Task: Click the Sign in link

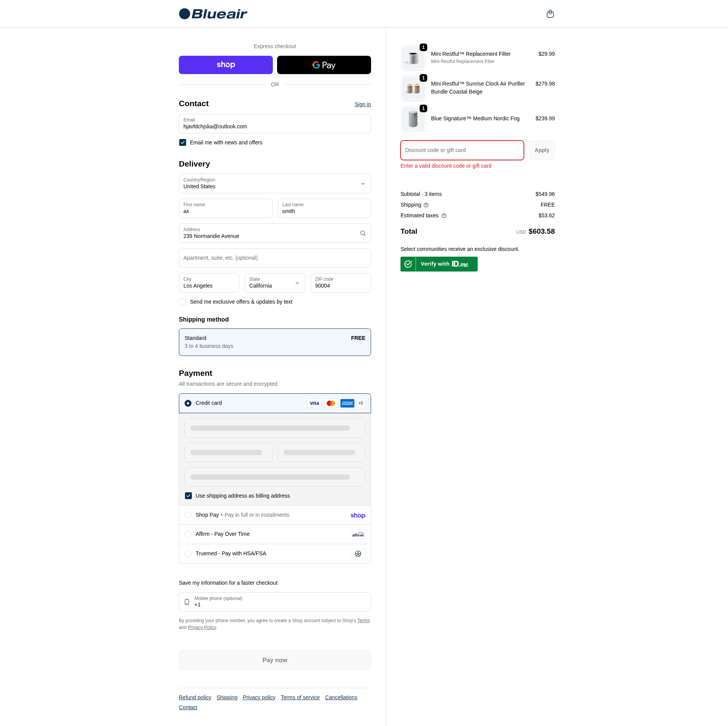Action: click(x=362, y=104)
